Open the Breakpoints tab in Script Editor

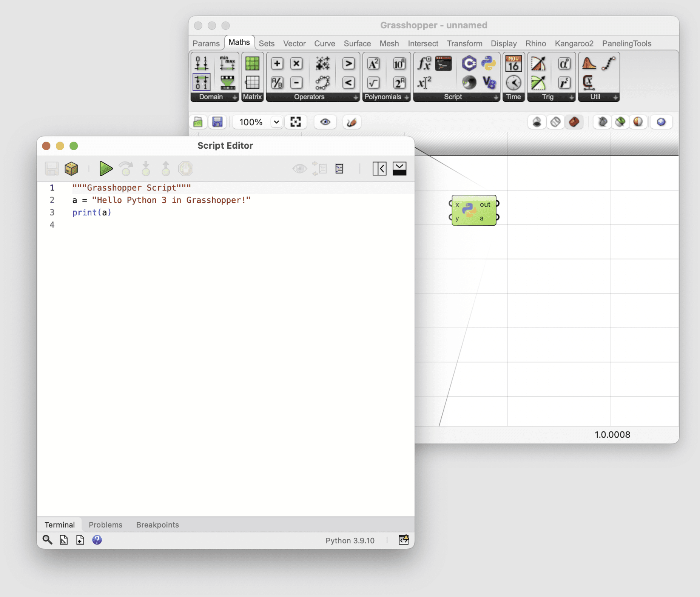tap(157, 525)
